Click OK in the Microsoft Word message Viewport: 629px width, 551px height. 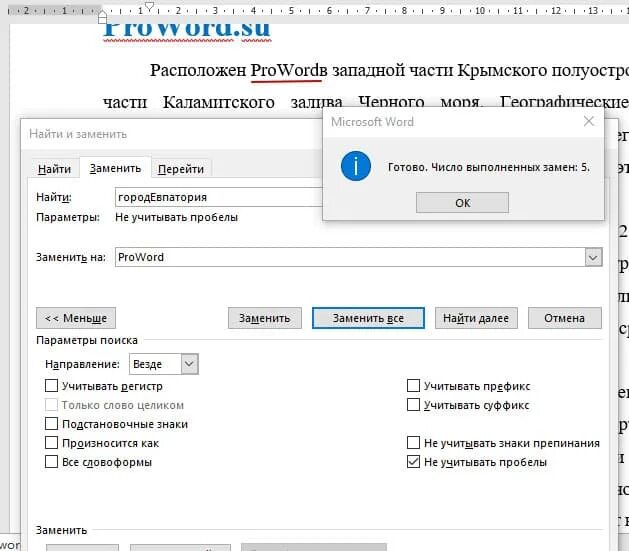tap(462, 203)
